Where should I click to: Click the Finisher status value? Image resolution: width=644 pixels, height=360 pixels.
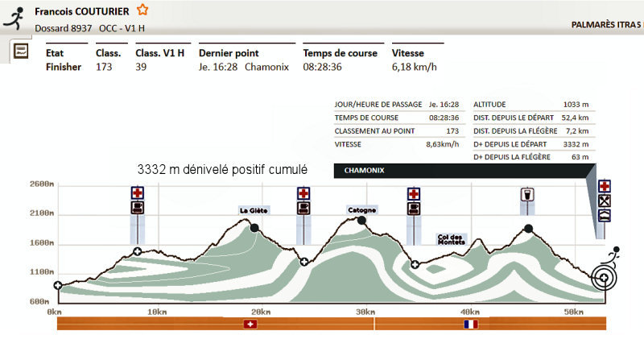(64, 67)
